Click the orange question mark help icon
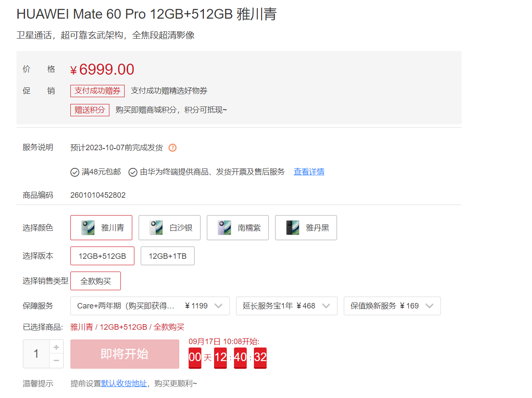This screenshot has width=532, height=398. [173, 148]
